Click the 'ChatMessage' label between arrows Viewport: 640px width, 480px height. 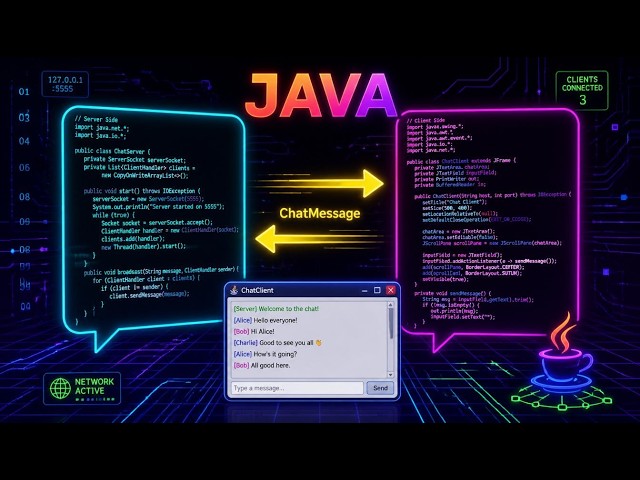pyautogui.click(x=320, y=213)
